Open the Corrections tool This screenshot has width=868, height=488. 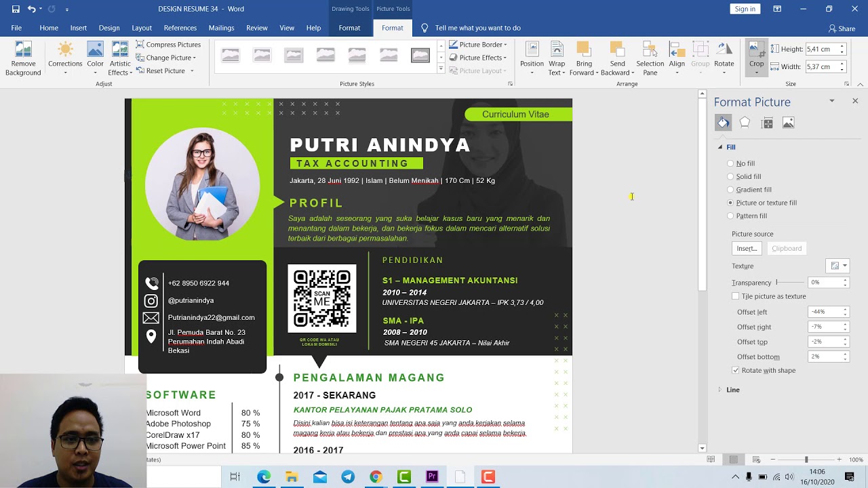[x=65, y=58]
